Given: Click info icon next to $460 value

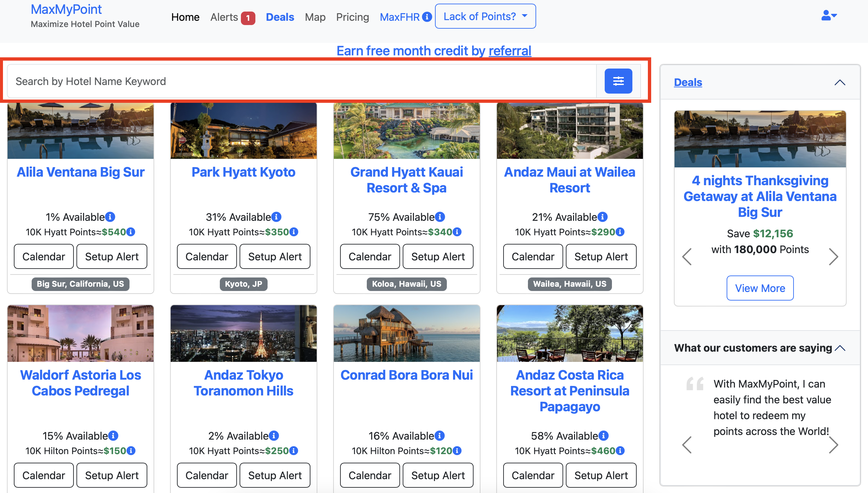Looking at the screenshot, I should 620,451.
